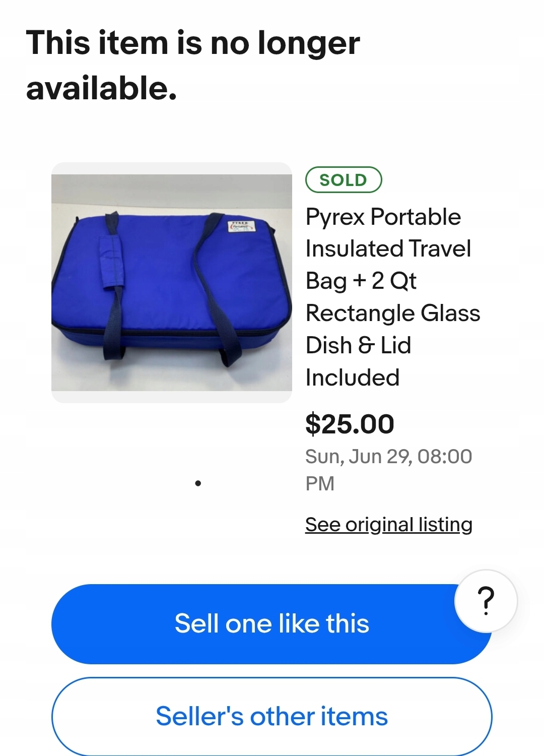
Task: Open Seller's other items
Action: 271,716
